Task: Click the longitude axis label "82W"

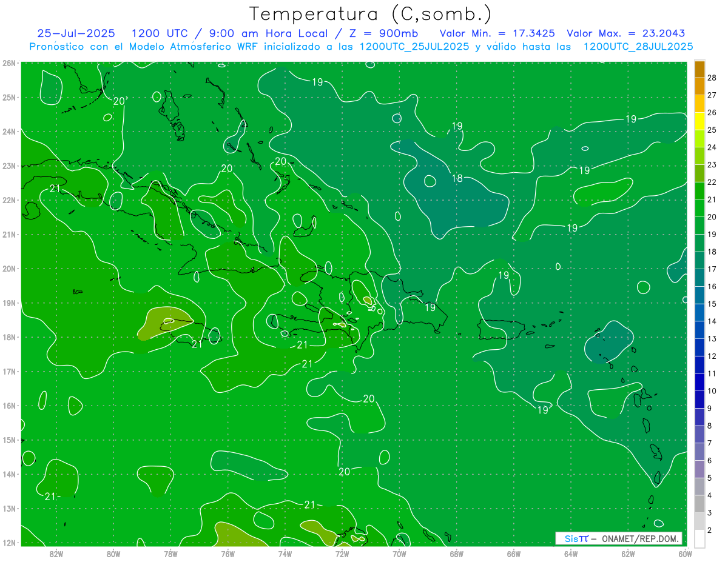Action: click(x=56, y=554)
